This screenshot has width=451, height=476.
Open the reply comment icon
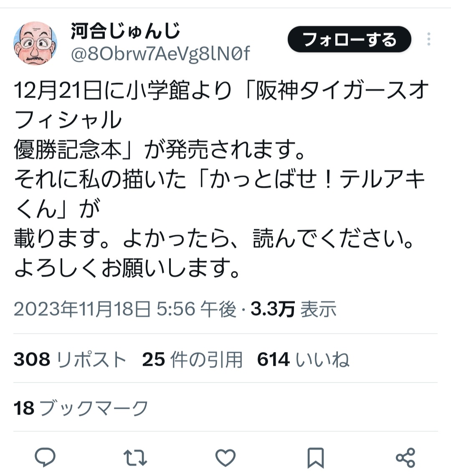coord(45,457)
